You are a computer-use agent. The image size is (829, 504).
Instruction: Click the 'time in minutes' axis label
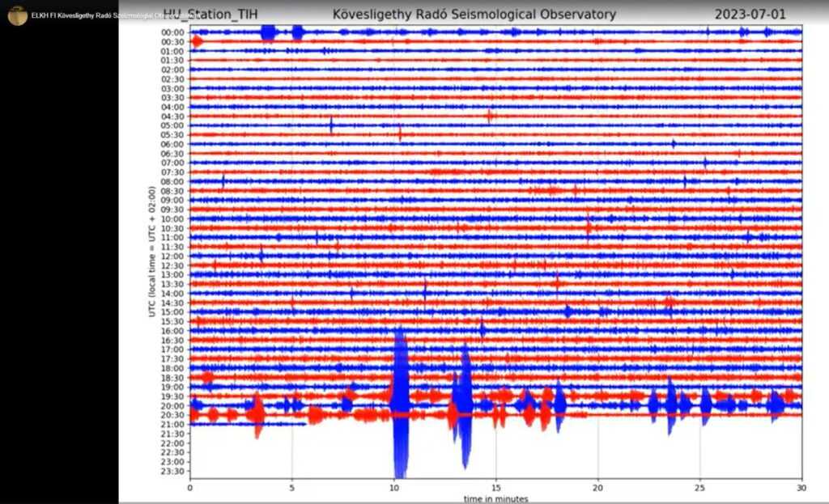tap(495, 498)
